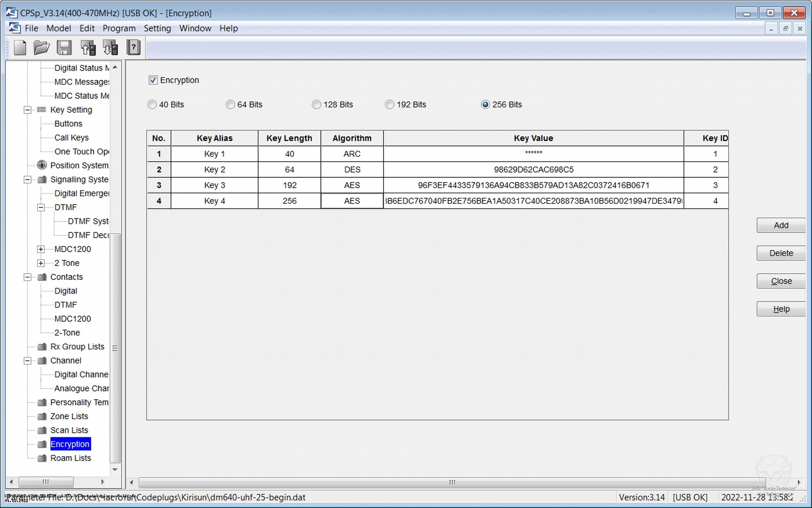This screenshot has width=812, height=508.
Task: Click the bottom horizontal scrollbar thumb
Action: (452, 483)
